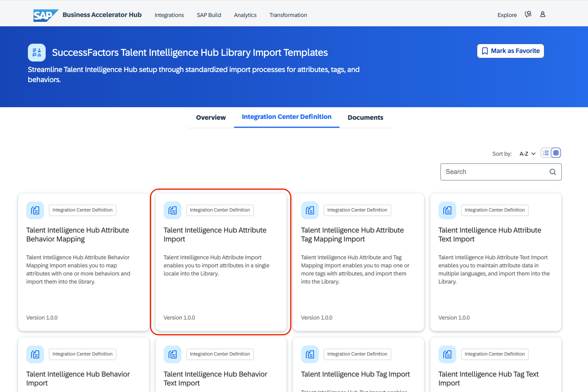Go to Business Accelerator Hub home
Screen dimensions: 588x392
point(102,15)
